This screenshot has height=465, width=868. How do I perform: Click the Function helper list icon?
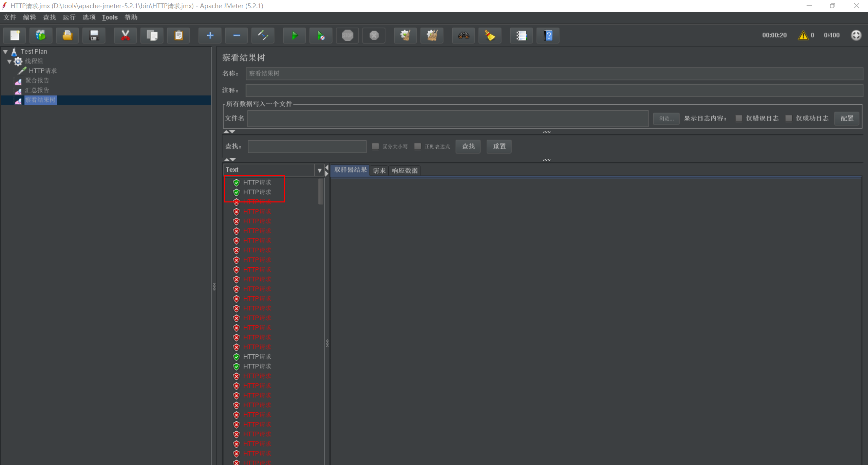521,35
